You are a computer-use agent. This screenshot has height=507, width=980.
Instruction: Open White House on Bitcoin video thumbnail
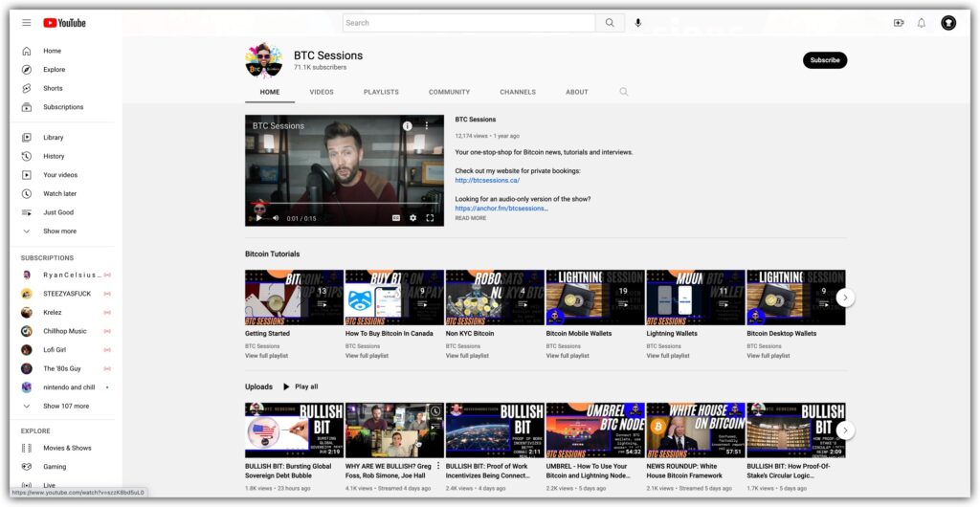695,430
